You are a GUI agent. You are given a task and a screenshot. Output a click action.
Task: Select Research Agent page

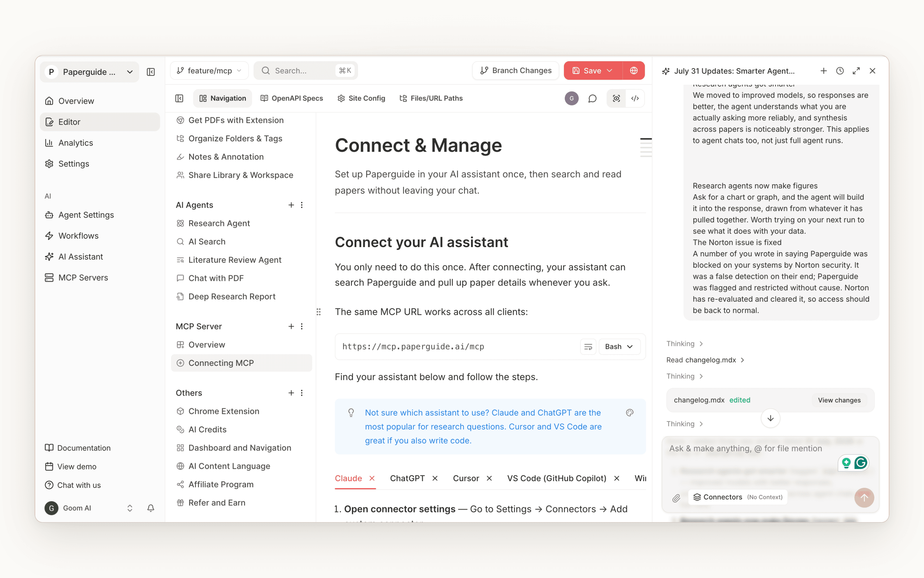pyautogui.click(x=242, y=223)
